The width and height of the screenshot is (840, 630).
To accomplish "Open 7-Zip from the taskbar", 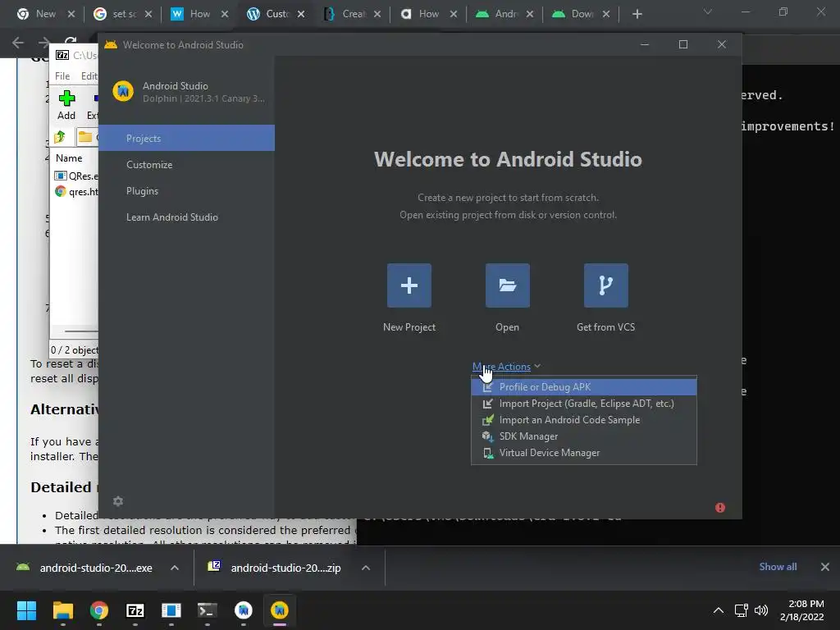I will pyautogui.click(x=135, y=610).
